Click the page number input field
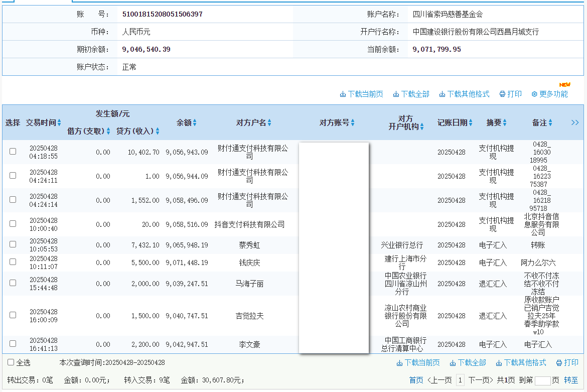The height and width of the screenshot is (392, 587). click(542, 380)
